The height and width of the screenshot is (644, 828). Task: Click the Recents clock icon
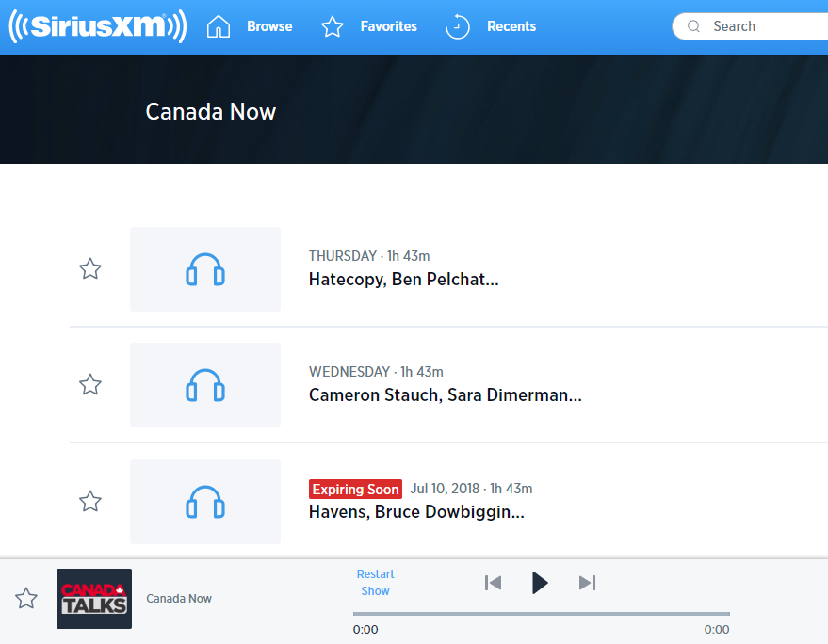[x=457, y=26]
